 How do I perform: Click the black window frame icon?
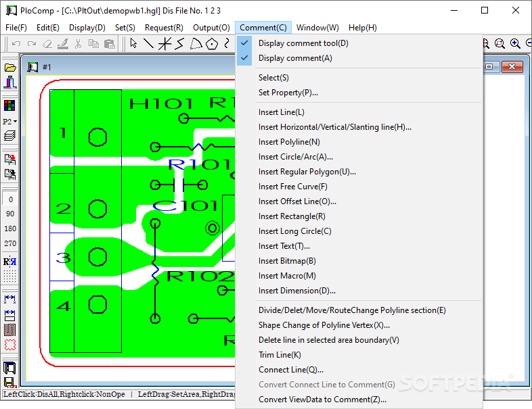(x=9, y=368)
